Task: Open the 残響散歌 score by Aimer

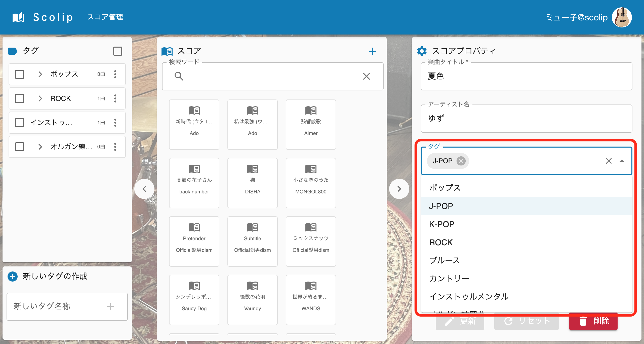Action: point(311,124)
